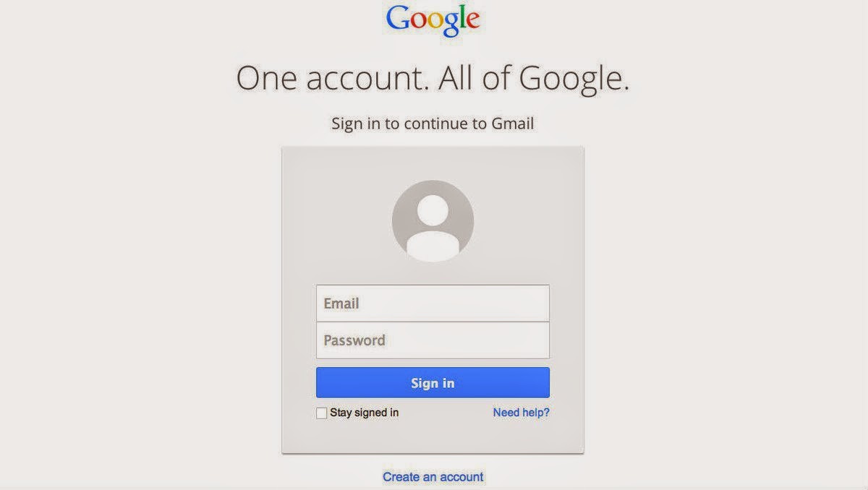Click the word 'Gmail' in the subtitle

[512, 124]
